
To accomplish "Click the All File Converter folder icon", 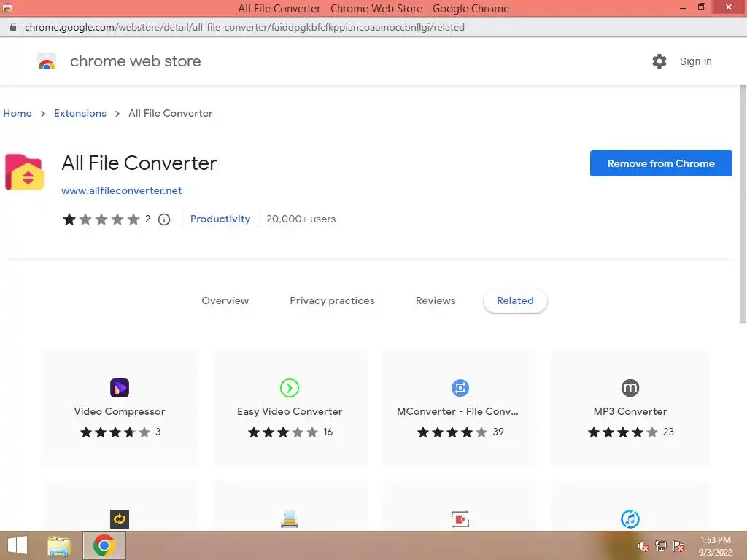I will (25, 172).
